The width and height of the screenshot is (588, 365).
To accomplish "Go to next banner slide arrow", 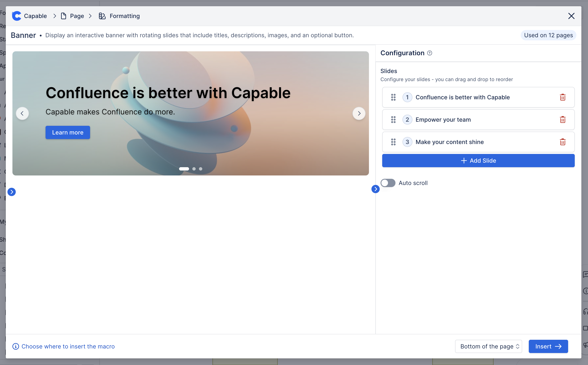I will (x=359, y=113).
